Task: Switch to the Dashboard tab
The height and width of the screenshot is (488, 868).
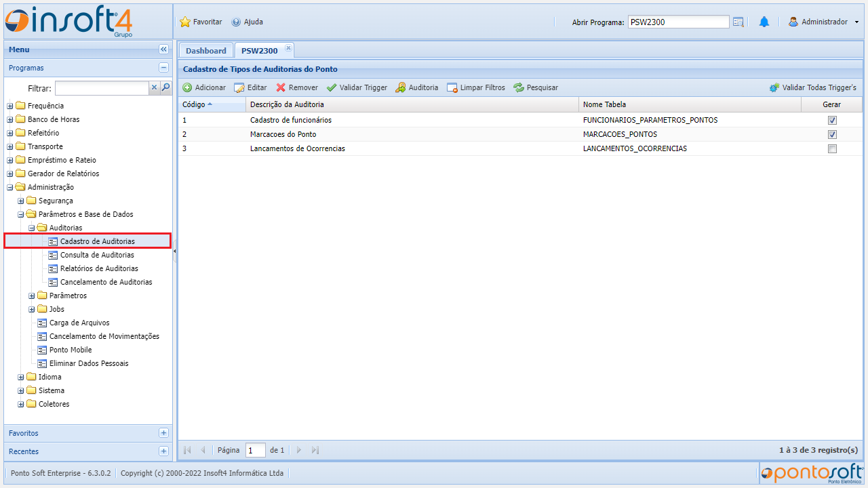Action: point(205,51)
